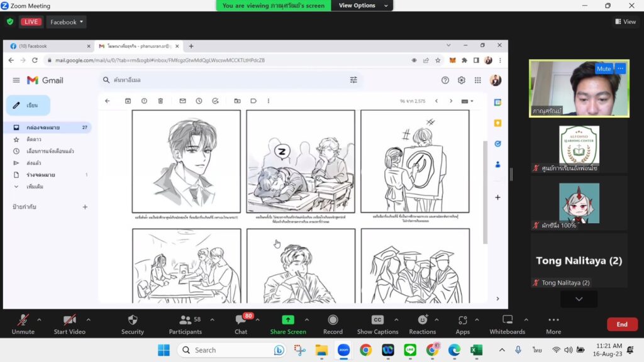Open the Zoom Chat panel

click(241, 320)
